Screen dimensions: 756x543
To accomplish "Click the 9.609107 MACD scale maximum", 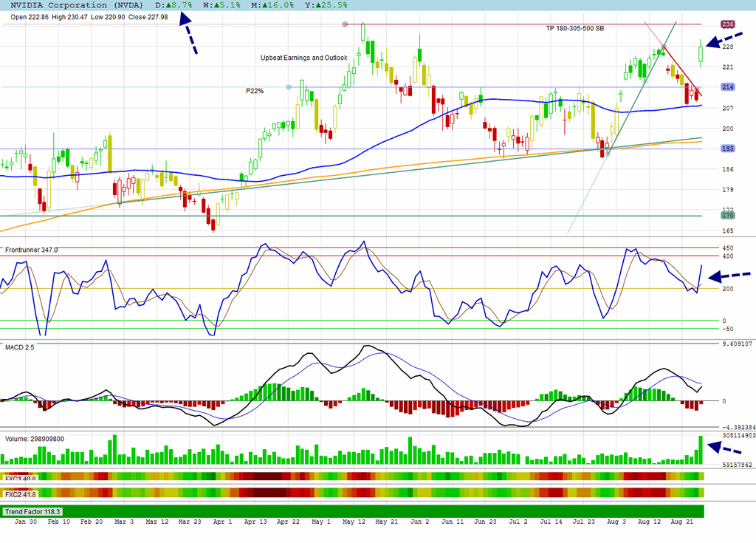I will [737, 344].
